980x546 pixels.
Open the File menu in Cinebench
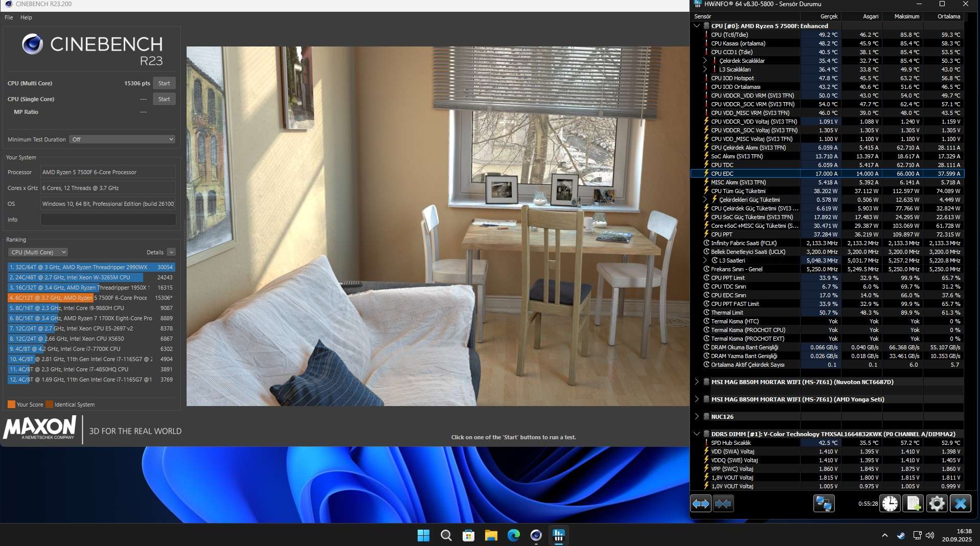[x=9, y=17]
